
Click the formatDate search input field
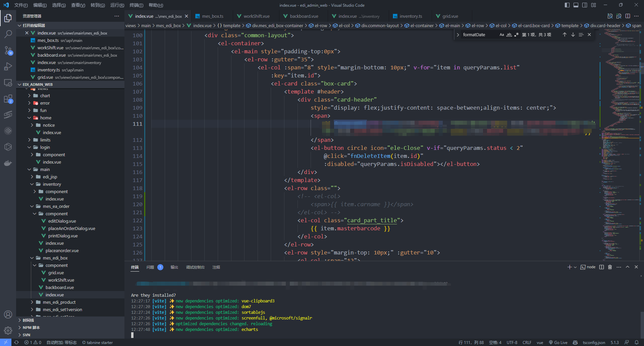480,35
